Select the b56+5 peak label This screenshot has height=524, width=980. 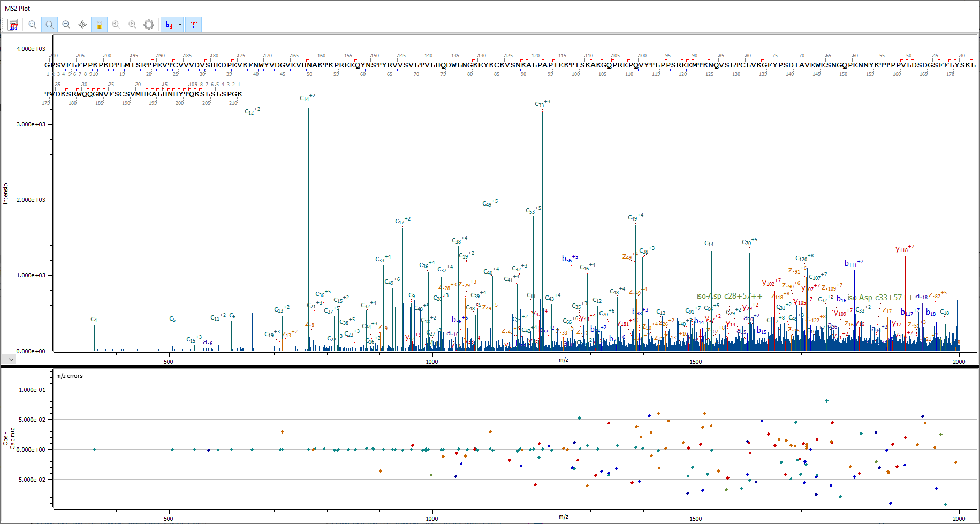pos(569,259)
